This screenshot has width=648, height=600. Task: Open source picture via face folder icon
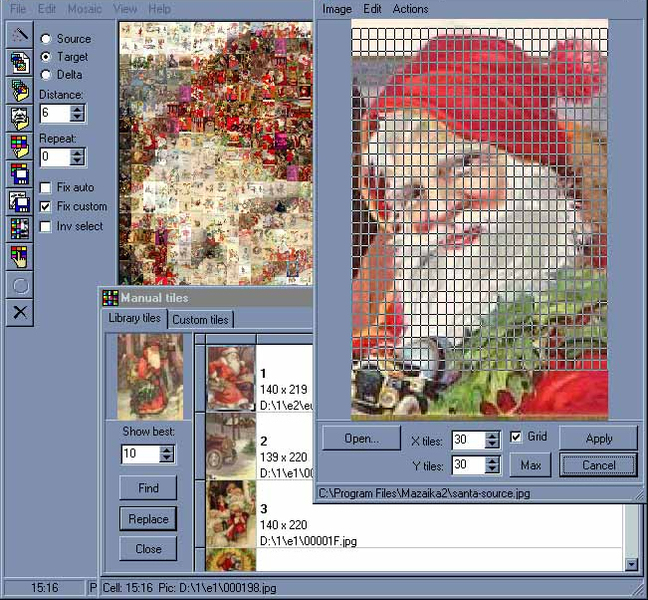click(x=19, y=118)
